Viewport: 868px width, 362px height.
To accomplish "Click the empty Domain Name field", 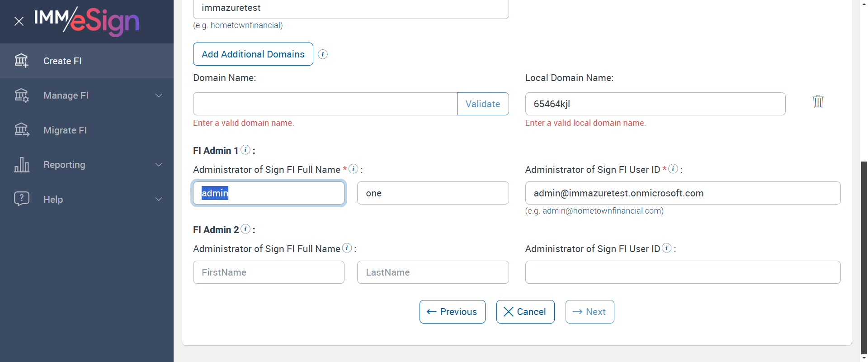I will pyautogui.click(x=325, y=104).
